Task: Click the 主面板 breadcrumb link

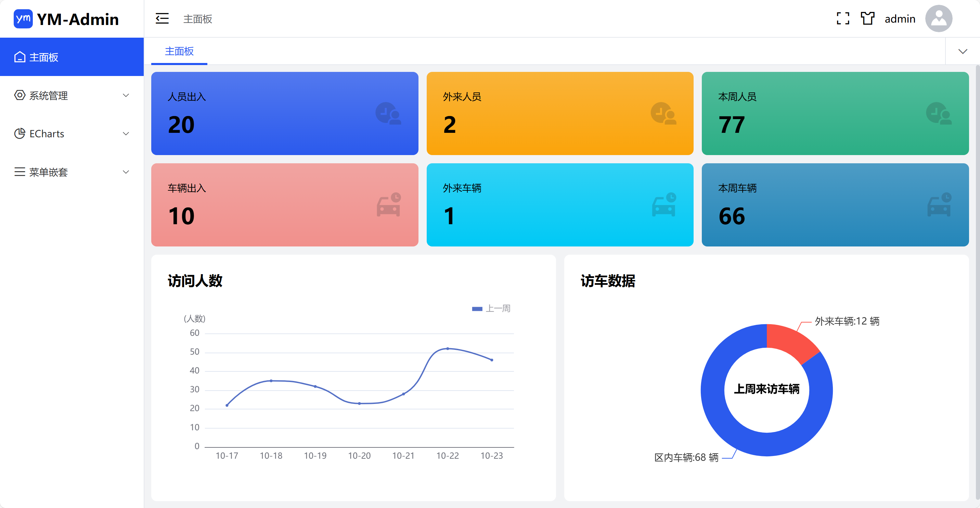Action: tap(197, 18)
